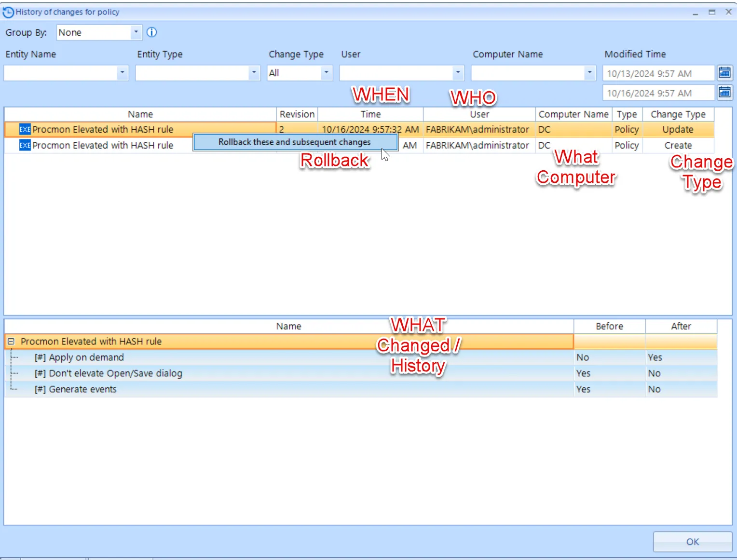Choose Rollback these and subsequent changes

pyautogui.click(x=295, y=142)
